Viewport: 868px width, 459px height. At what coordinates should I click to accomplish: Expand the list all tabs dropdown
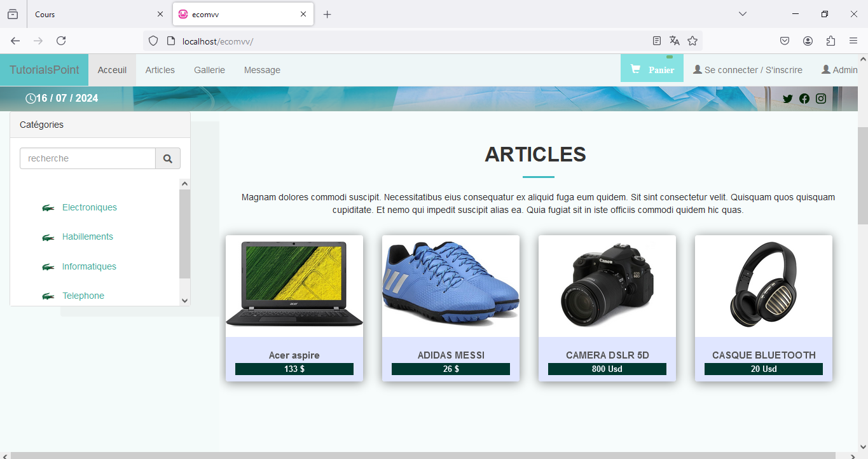(x=742, y=14)
